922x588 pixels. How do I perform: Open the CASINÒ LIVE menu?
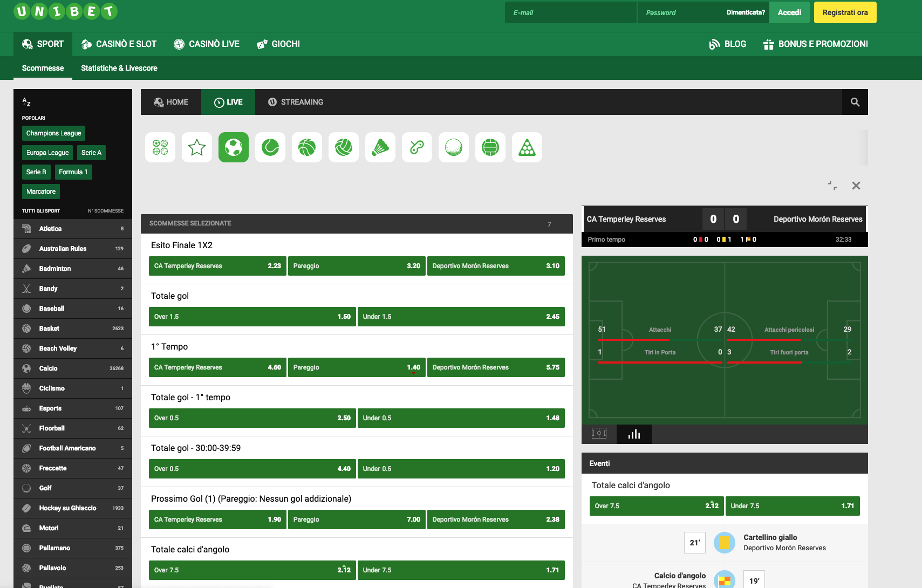207,44
